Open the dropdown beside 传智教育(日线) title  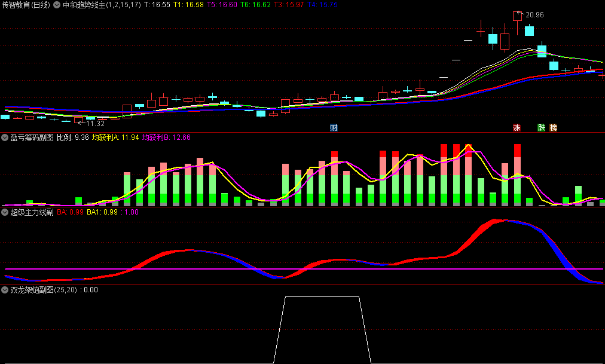coord(57,5)
